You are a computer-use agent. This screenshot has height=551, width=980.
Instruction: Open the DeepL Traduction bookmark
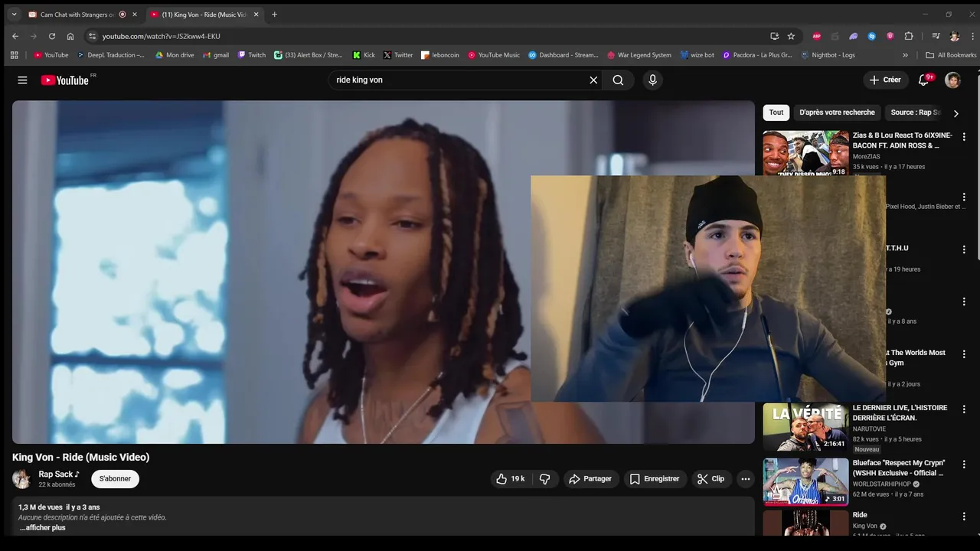(111, 55)
